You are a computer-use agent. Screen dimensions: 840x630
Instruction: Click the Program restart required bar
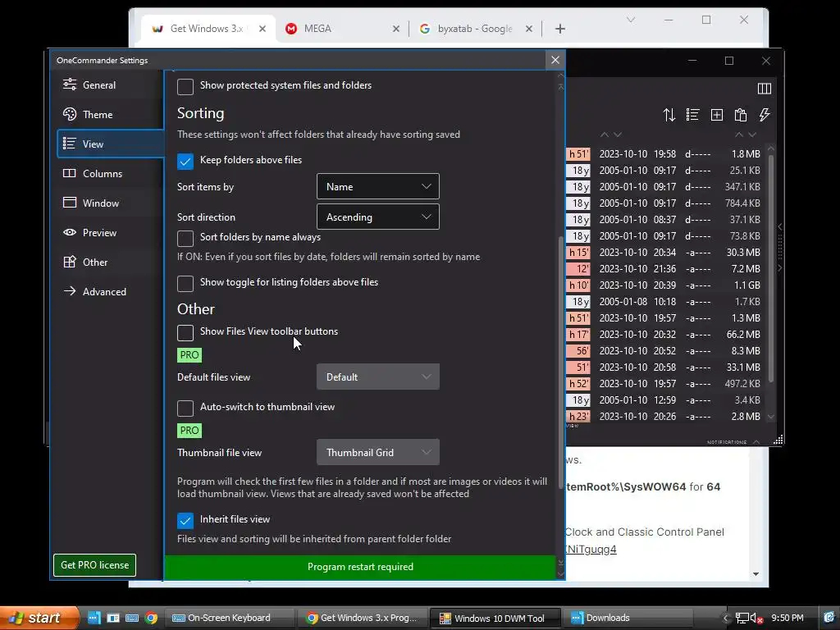361,567
